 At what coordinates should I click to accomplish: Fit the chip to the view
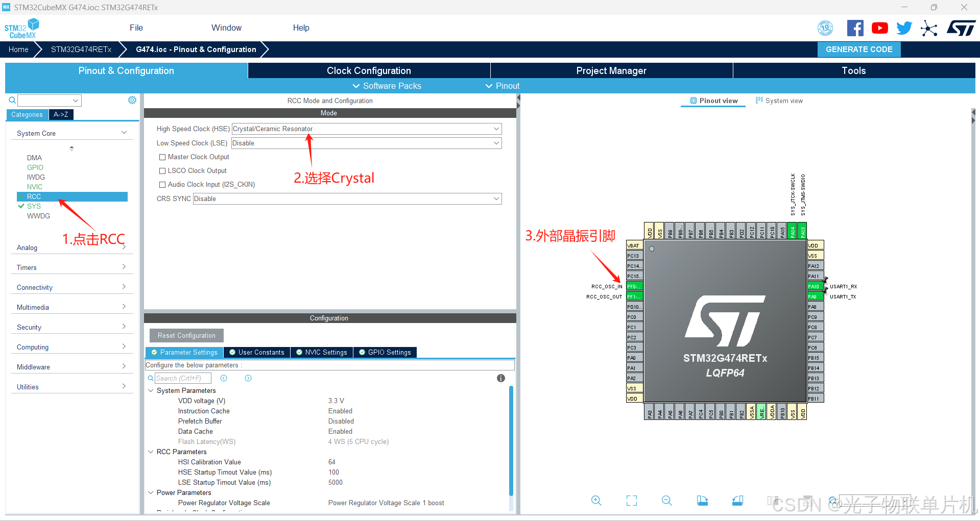tap(632, 501)
